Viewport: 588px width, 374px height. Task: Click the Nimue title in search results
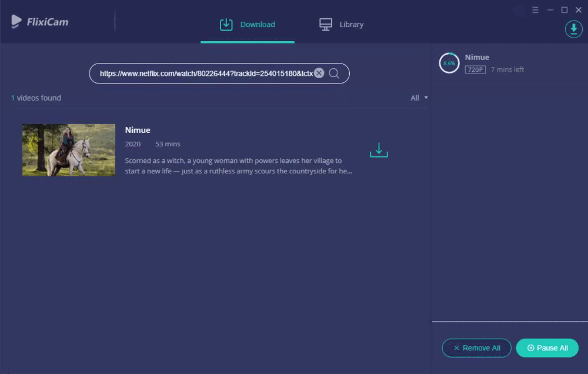[x=138, y=130]
